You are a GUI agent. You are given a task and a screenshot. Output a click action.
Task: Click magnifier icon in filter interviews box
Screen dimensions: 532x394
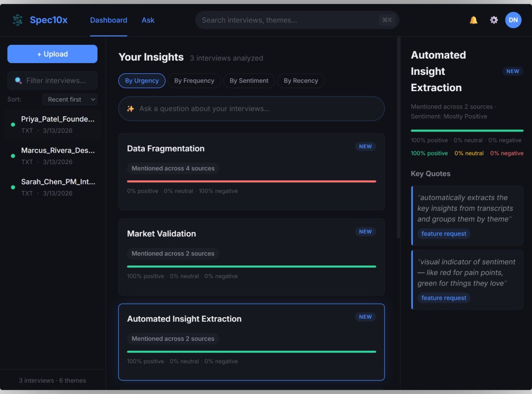click(x=18, y=81)
